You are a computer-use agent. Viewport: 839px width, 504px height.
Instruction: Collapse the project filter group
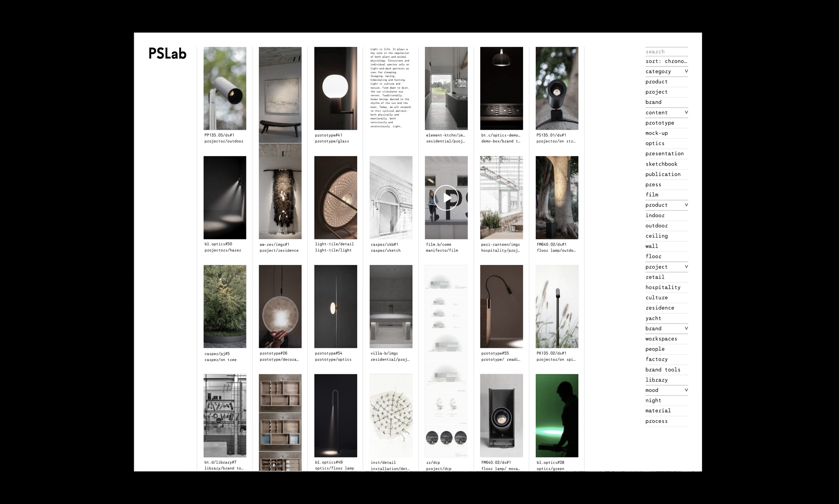click(686, 267)
